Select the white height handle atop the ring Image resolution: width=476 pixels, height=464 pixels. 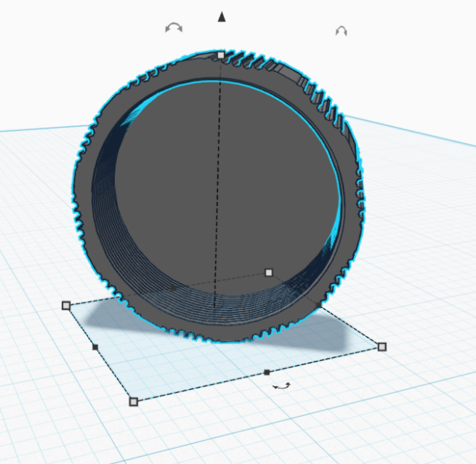click(220, 55)
